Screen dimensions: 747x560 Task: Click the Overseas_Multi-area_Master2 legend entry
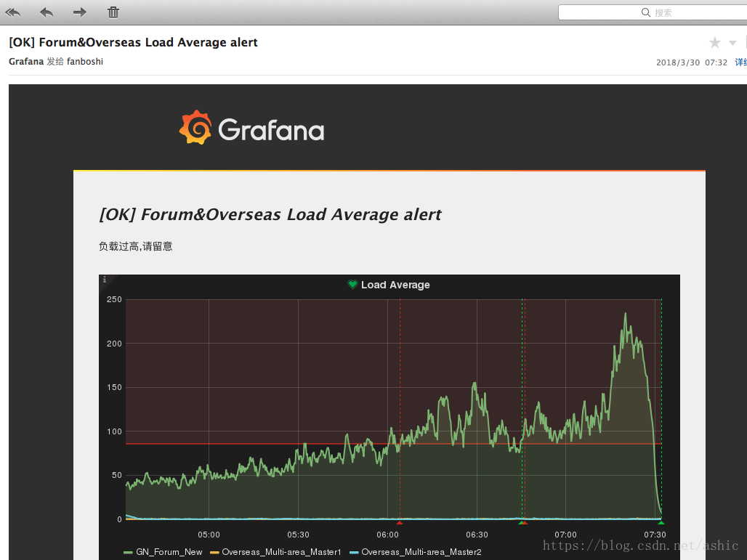point(416,552)
